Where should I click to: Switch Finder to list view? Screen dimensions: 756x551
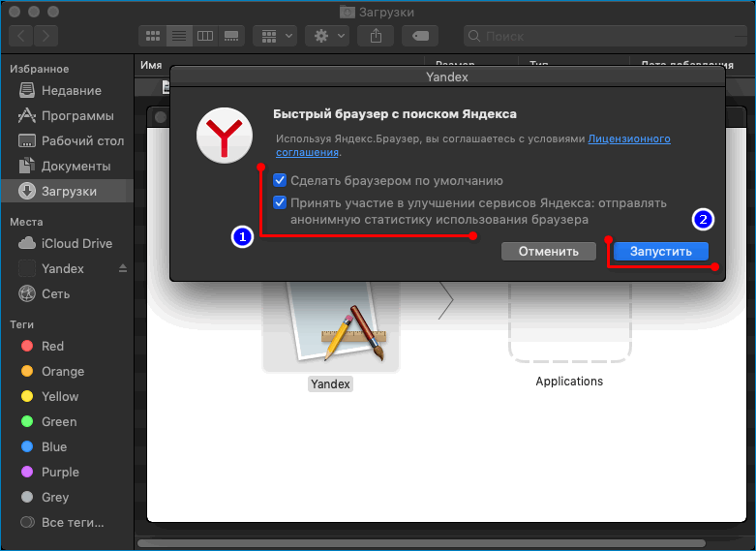pos(178,36)
